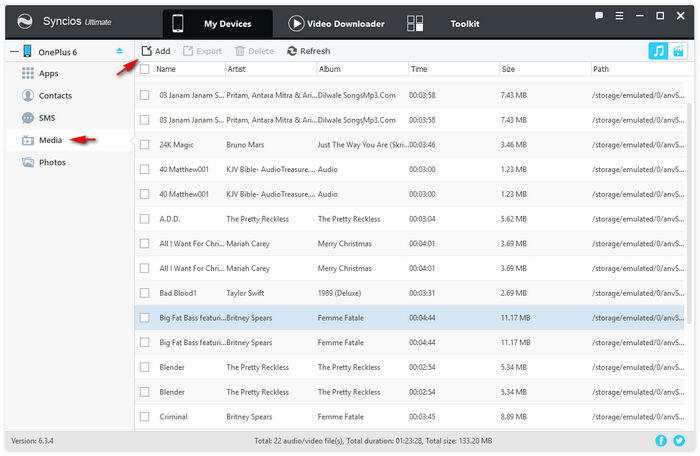Collapse the OnePlus 6 device tree

pyautogui.click(x=12, y=51)
